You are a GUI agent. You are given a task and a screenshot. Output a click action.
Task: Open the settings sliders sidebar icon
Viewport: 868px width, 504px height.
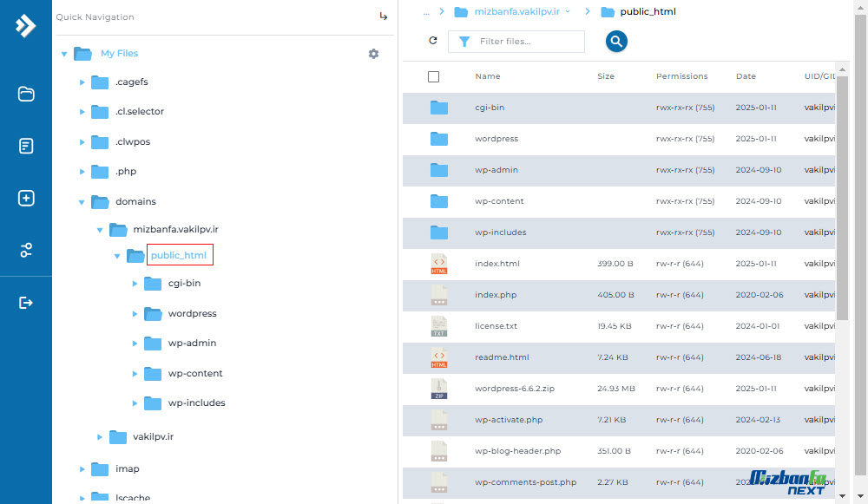[26, 250]
